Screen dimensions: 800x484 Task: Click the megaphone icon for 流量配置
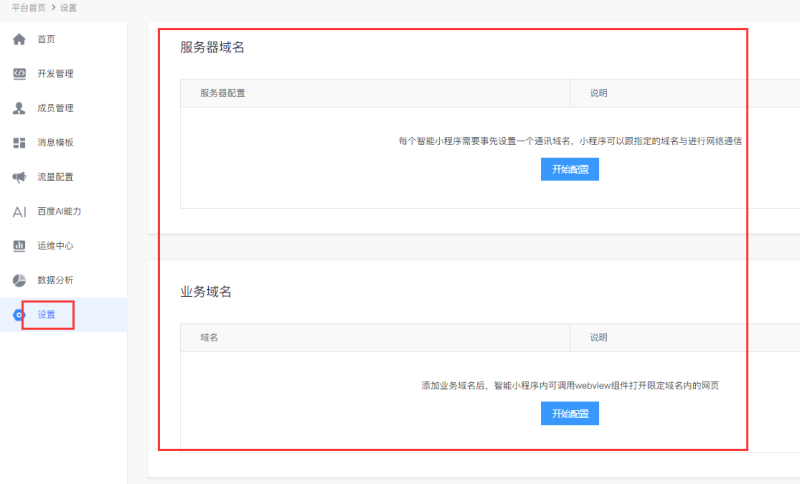19,177
